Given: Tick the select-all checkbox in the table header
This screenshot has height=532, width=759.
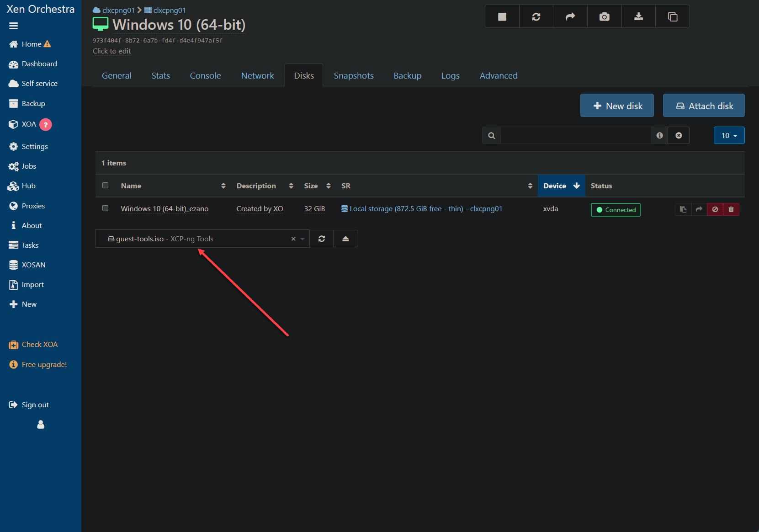Looking at the screenshot, I should point(106,186).
